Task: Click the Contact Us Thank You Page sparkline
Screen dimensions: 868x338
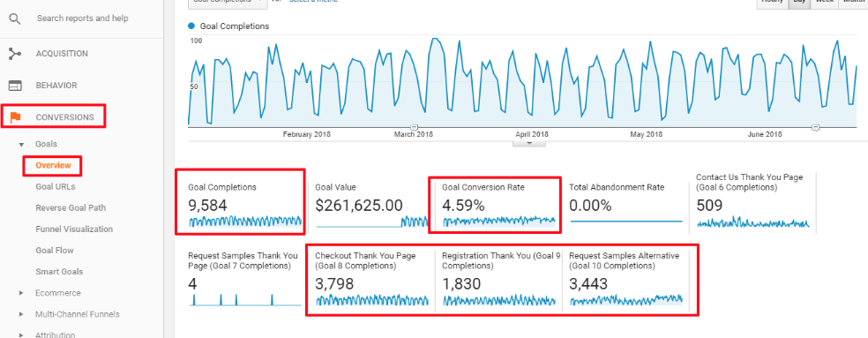Action: pos(752,222)
